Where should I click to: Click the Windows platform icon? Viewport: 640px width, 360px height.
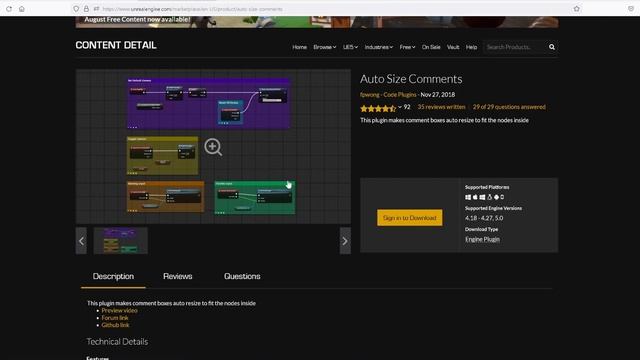[x=468, y=197]
